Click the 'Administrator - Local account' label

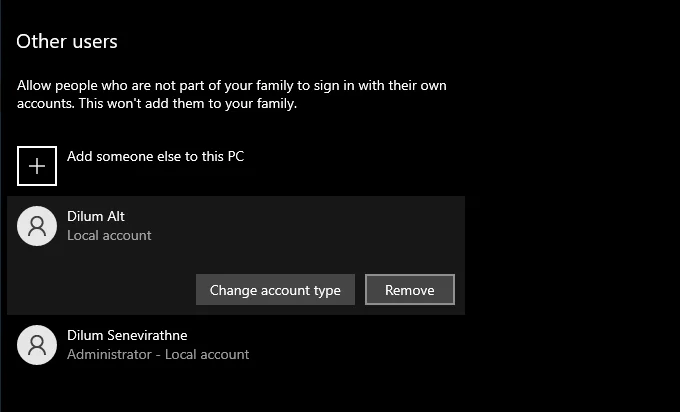click(158, 354)
